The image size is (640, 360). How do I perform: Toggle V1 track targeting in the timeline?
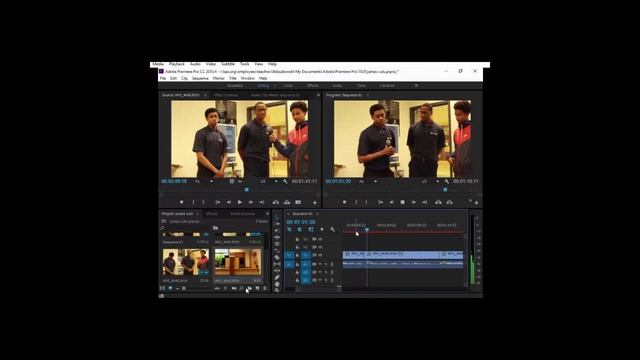306,255
